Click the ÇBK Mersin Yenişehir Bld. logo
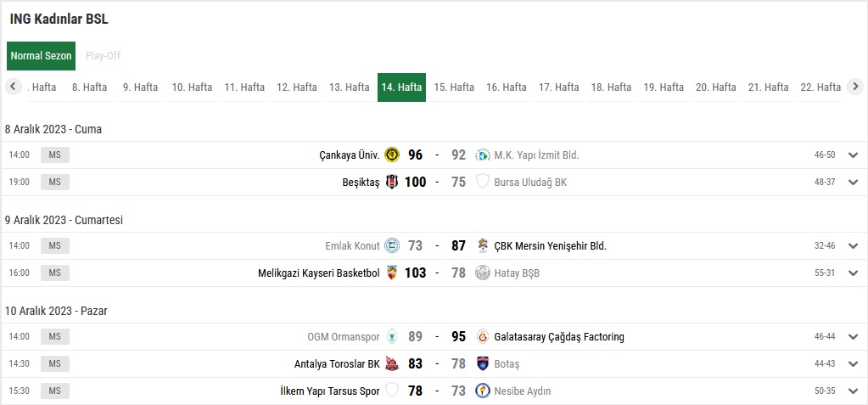Screen dimensions: 868x405 (483, 245)
